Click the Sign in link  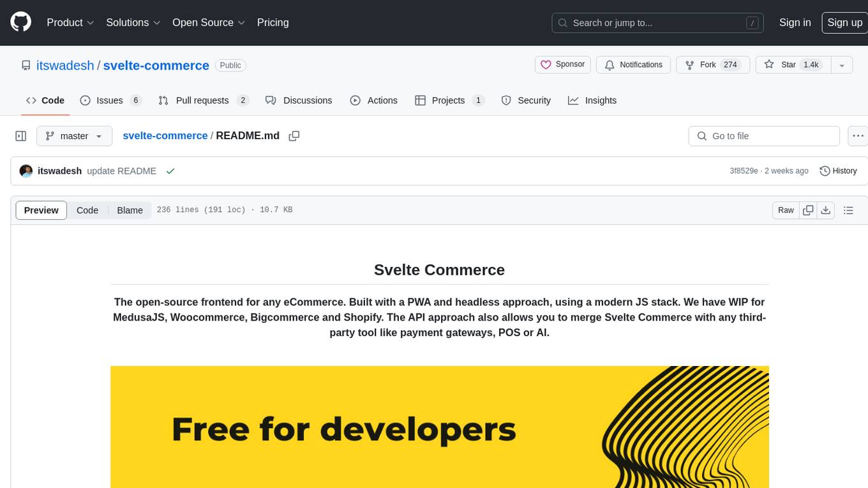tap(795, 22)
